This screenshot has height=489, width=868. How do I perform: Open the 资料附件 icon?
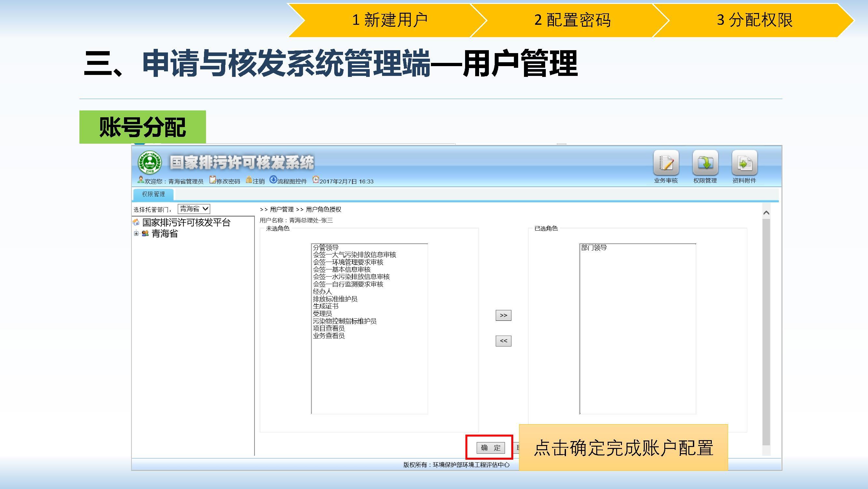click(x=744, y=163)
